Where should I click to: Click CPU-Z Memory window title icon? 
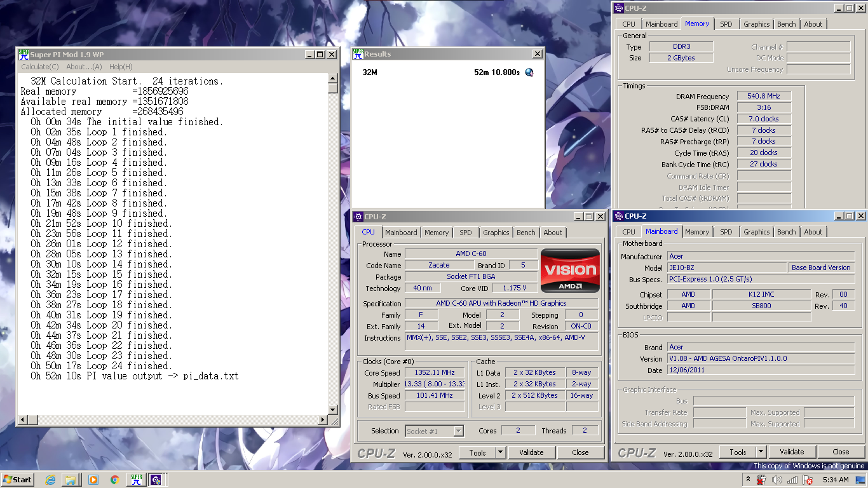[x=618, y=8]
